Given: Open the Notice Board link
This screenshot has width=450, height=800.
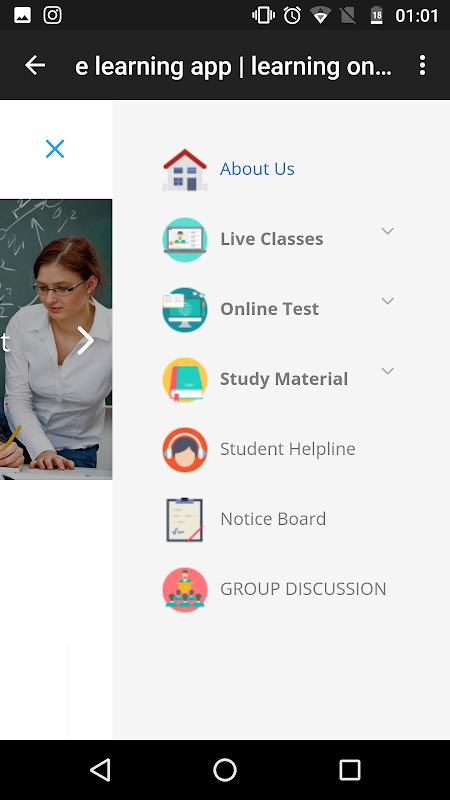Looking at the screenshot, I should pos(273,519).
